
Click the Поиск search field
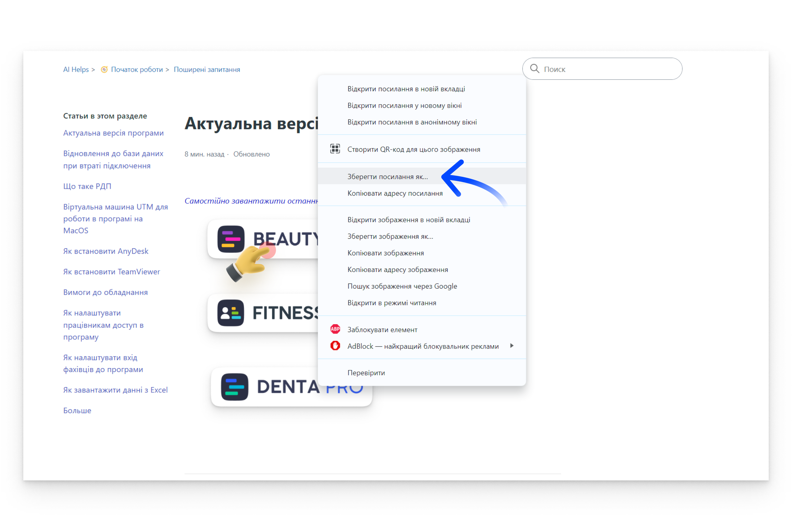coord(602,68)
